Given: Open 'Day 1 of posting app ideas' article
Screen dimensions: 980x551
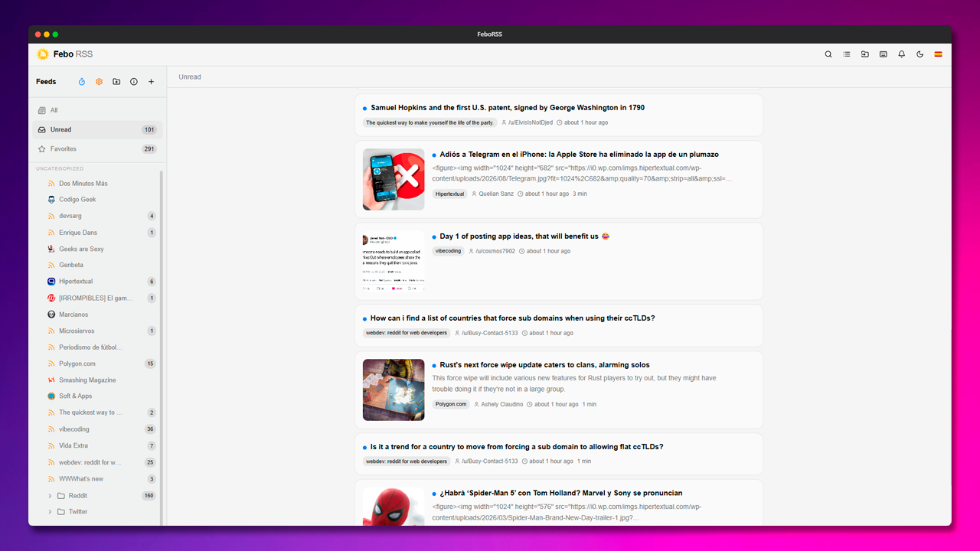Looking at the screenshot, I should point(524,236).
